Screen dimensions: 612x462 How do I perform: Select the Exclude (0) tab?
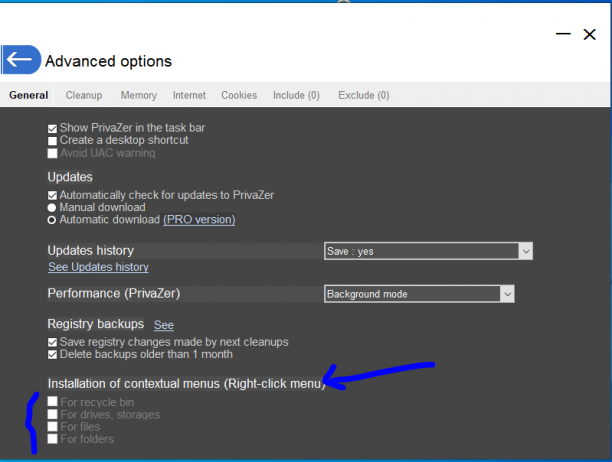[363, 95]
